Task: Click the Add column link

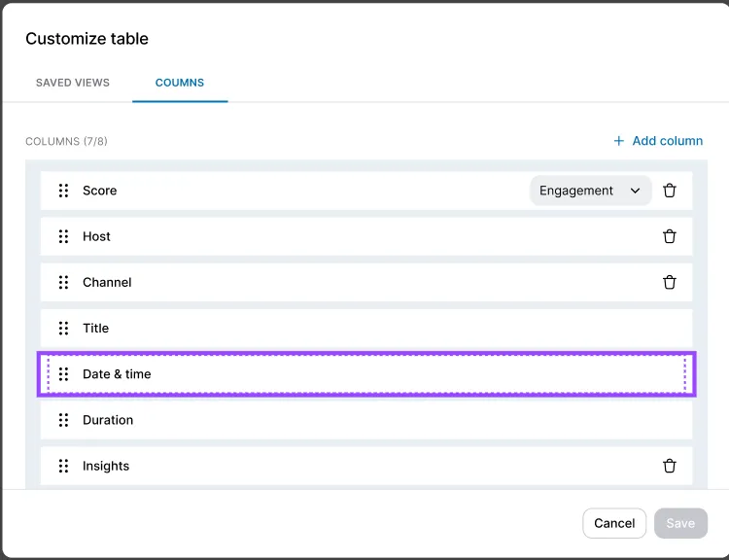Action: (x=658, y=141)
